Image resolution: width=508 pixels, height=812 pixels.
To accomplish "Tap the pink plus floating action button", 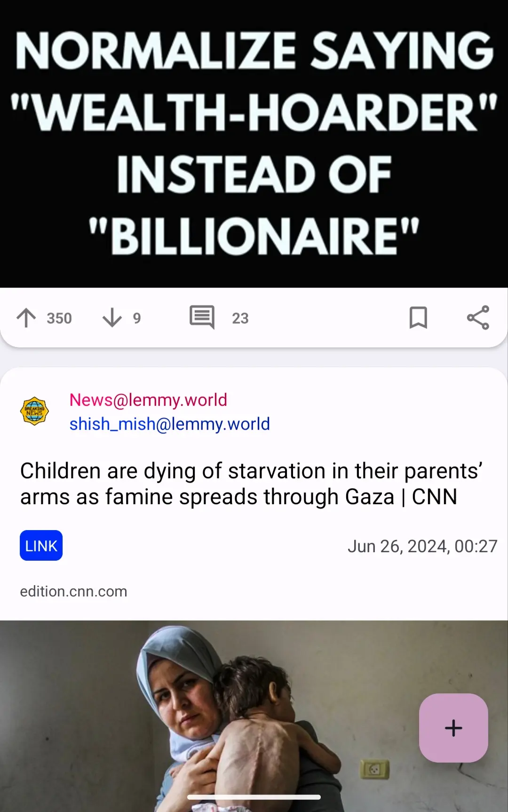I will coord(453,728).
